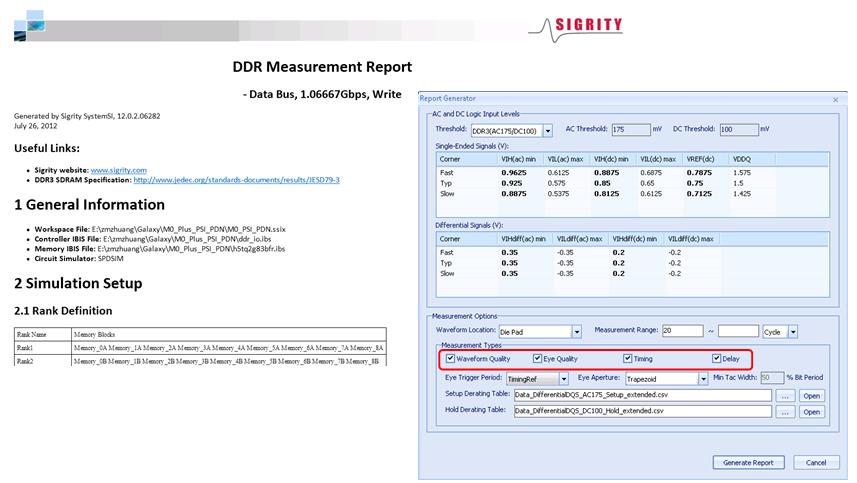Click the Workspace File path text
The width and height of the screenshot is (857, 483).
tap(189, 229)
